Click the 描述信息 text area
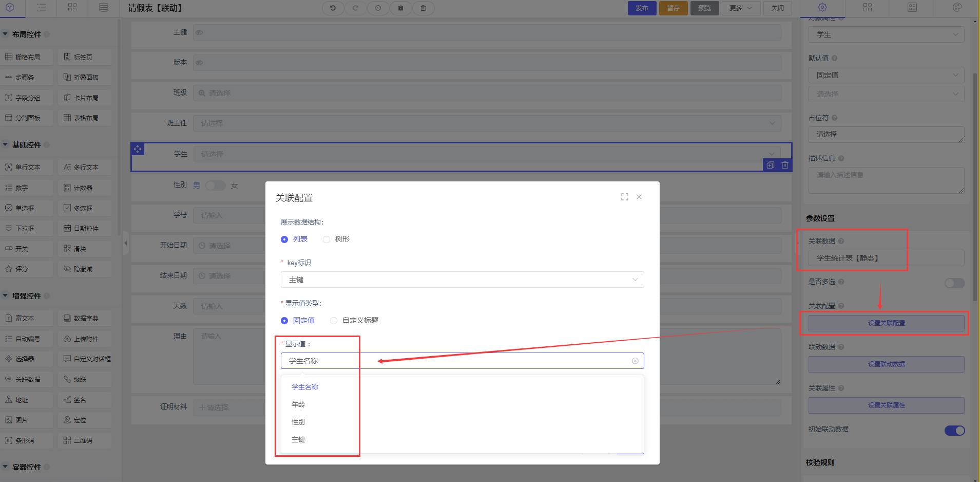The image size is (980, 482). [886, 180]
